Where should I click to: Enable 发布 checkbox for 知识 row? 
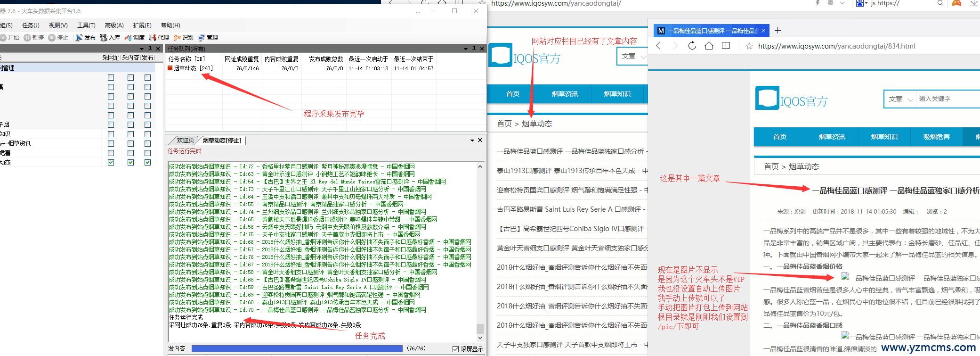point(147,134)
